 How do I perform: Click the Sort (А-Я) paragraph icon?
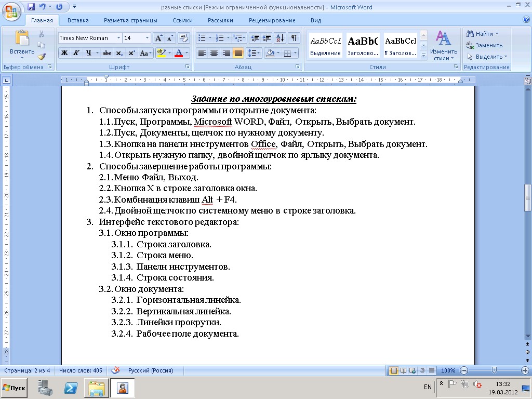click(280, 38)
